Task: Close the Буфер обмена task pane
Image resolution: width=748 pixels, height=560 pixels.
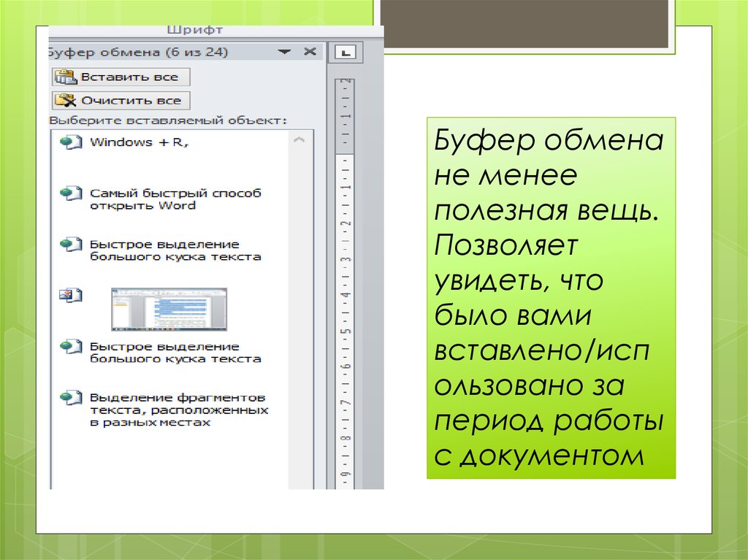Action: (310, 52)
